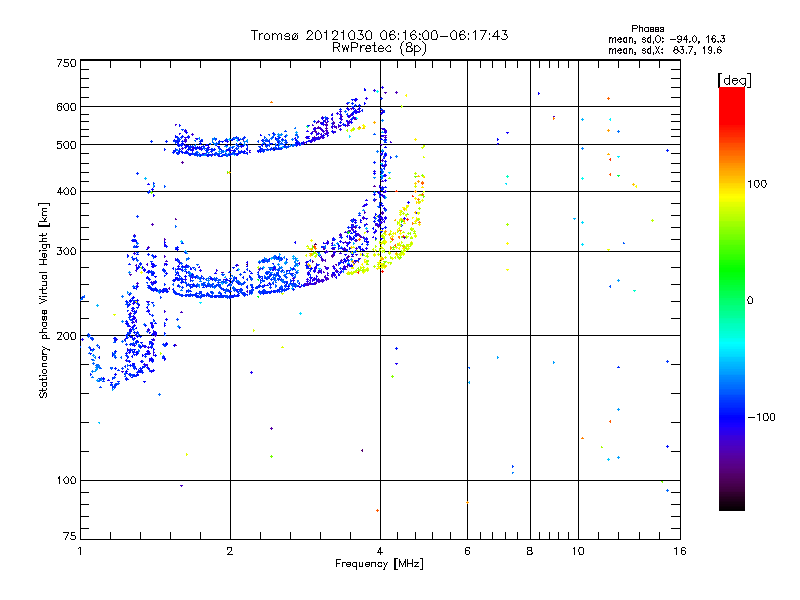Click the black bottom of the colorbar
Image resolution: width=800 pixels, height=600 pixels.
(732, 503)
